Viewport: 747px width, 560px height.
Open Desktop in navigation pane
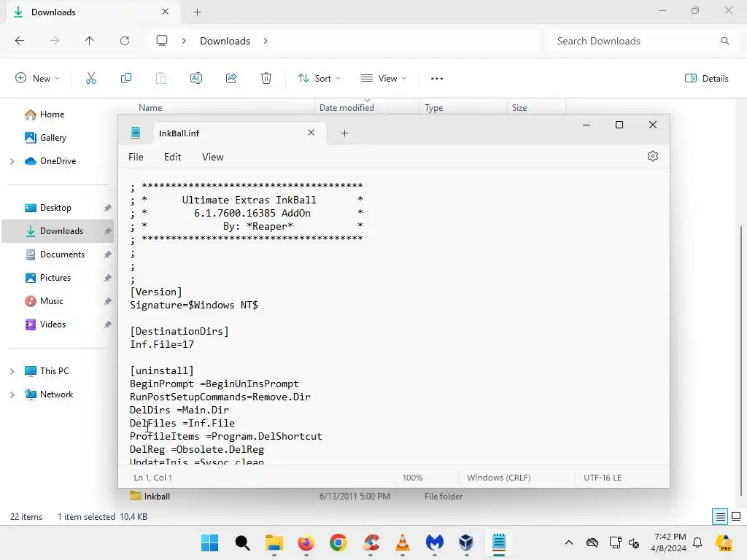coord(55,208)
